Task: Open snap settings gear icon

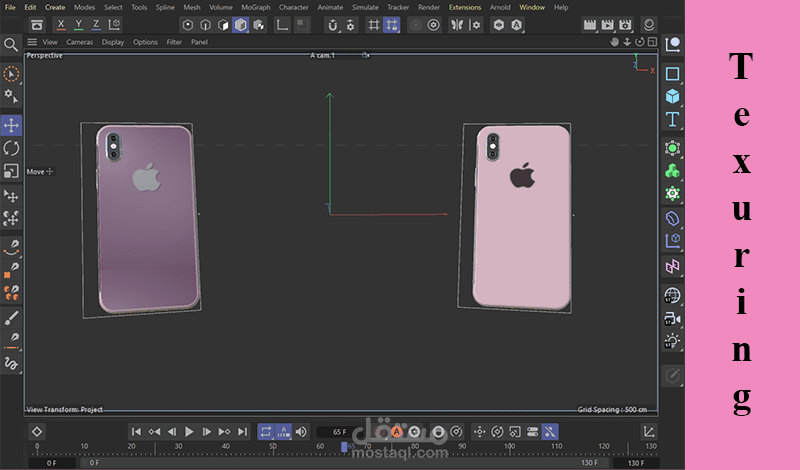Action: (x=351, y=24)
